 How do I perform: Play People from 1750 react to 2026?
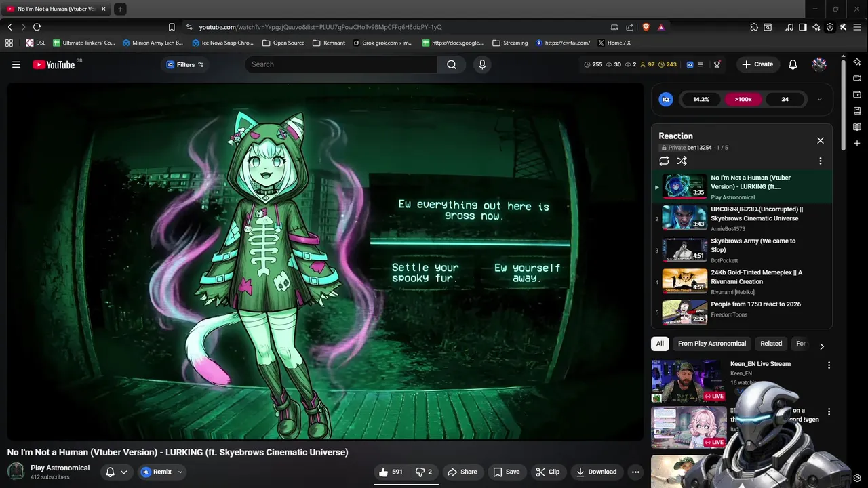[x=742, y=312]
